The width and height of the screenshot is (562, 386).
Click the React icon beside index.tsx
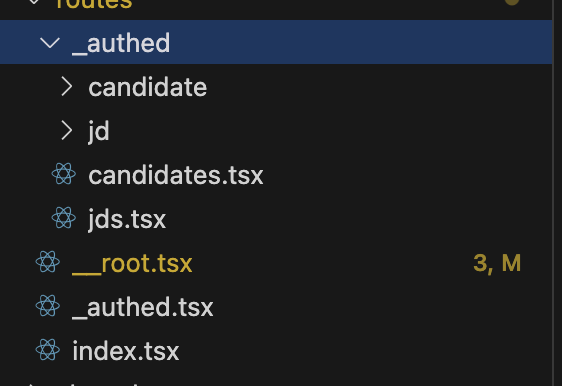point(48,350)
